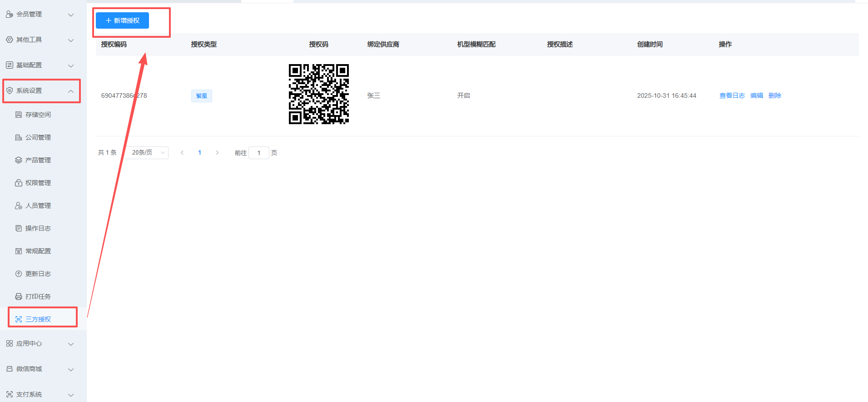Click the 公司管理 building icon
The image size is (868, 402).
tap(19, 137)
